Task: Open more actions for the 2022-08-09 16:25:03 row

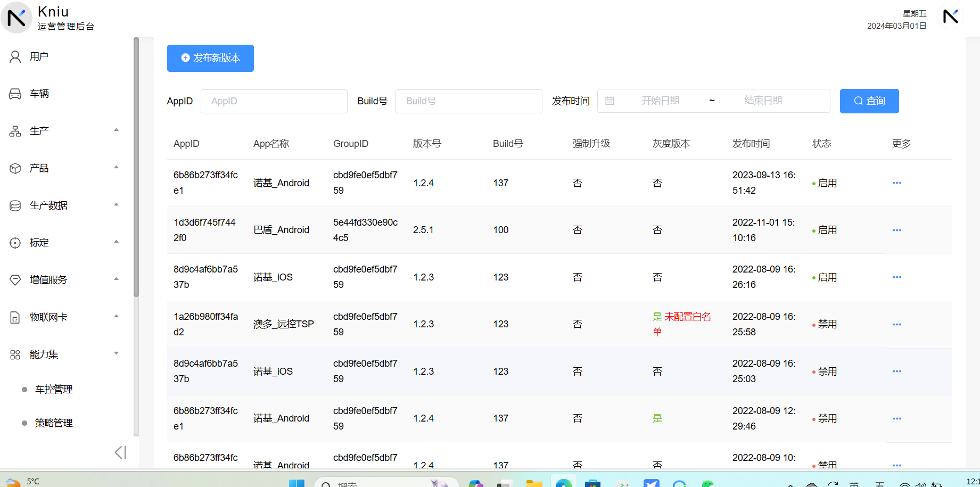Action: click(x=897, y=372)
